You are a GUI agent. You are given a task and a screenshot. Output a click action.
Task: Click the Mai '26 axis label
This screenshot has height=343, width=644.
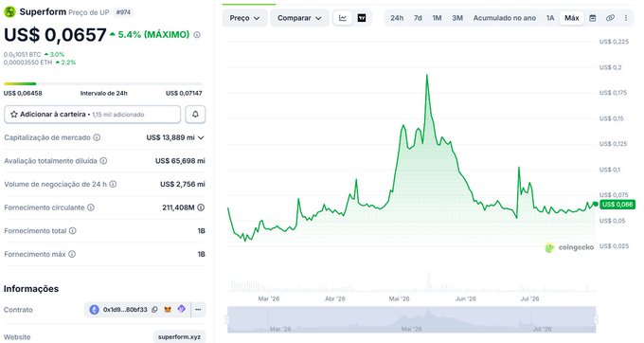(400, 298)
